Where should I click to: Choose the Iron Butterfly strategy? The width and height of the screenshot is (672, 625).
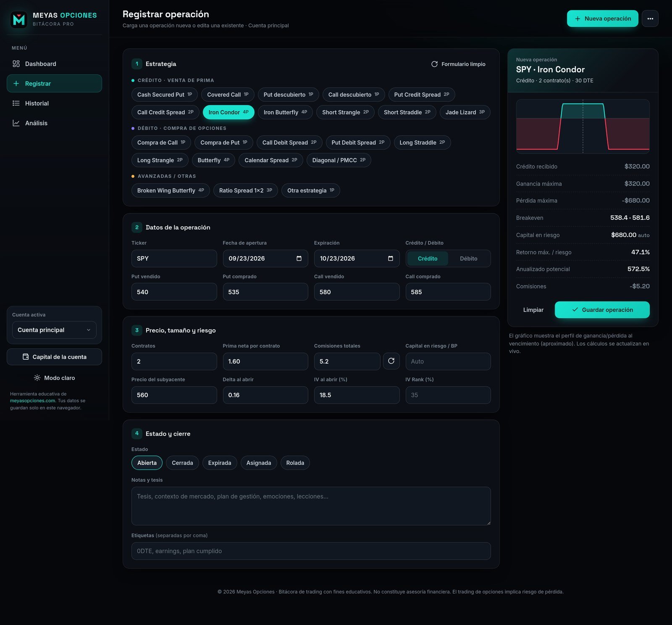(x=285, y=112)
